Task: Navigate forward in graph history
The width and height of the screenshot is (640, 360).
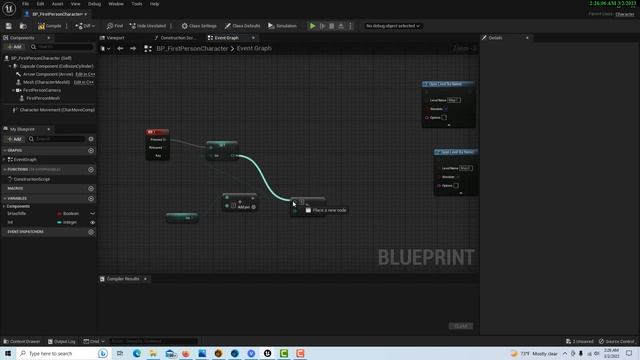Action: [133, 49]
